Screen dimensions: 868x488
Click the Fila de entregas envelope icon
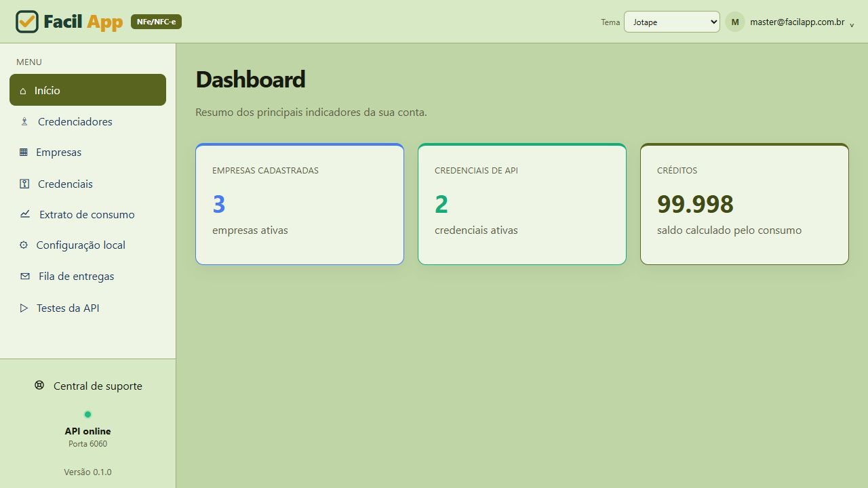click(x=25, y=277)
